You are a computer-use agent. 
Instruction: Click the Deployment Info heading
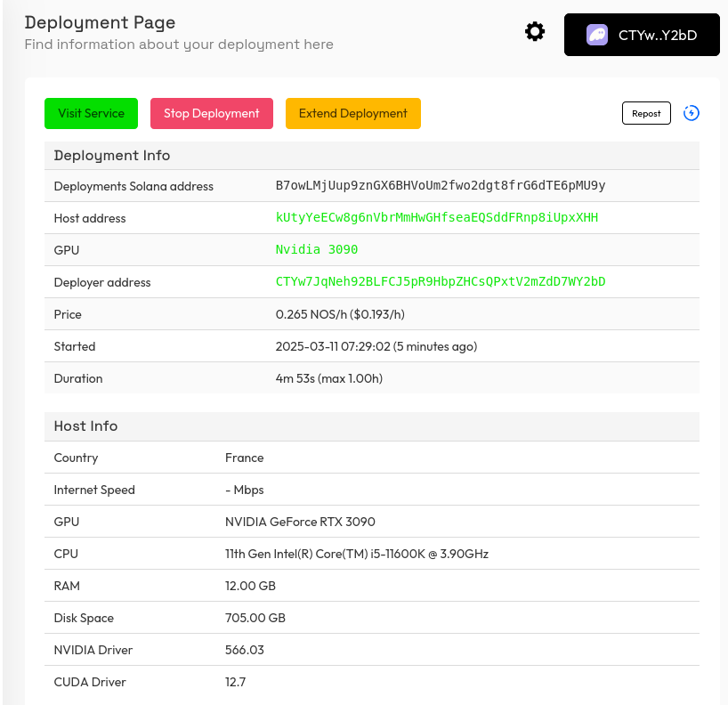click(x=112, y=156)
